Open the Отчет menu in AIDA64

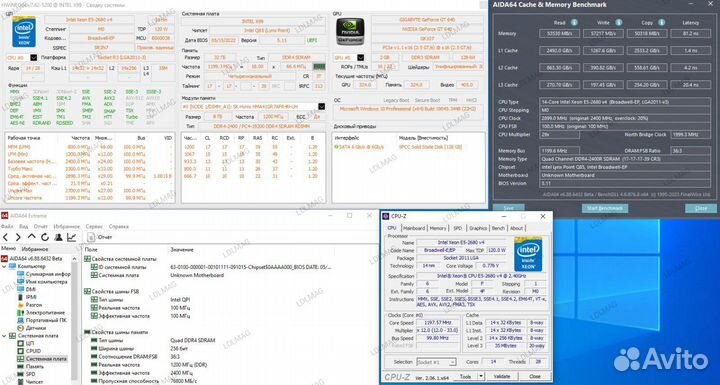click(x=40, y=226)
